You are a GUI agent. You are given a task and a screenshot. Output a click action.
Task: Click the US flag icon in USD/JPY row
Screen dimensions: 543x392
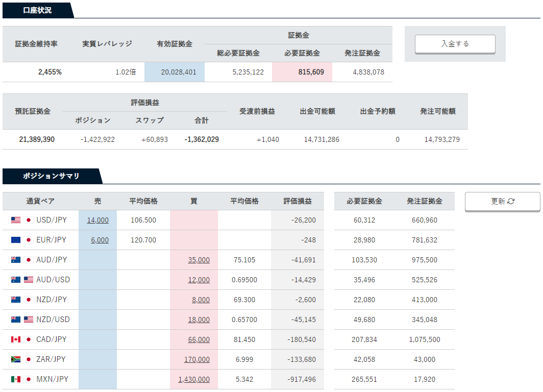[16, 220]
